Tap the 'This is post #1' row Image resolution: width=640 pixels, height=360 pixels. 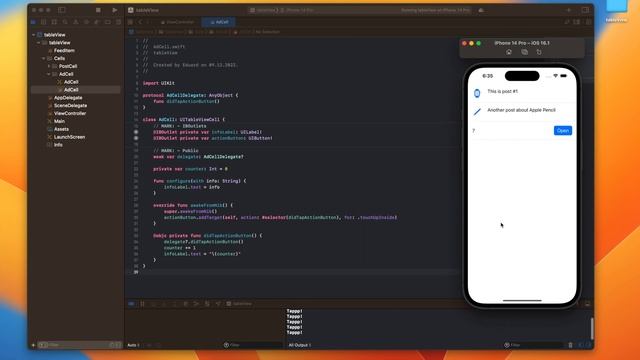522,93
